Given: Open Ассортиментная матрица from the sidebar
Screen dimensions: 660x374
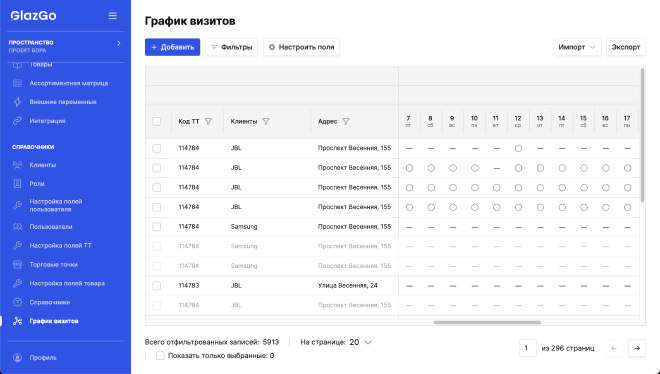Looking at the screenshot, I should pos(69,83).
